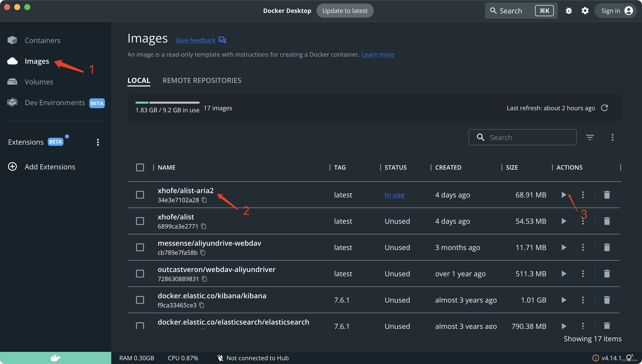The width and height of the screenshot is (642, 364).
Task: Delete the xhofe/alist image
Action: tap(607, 221)
